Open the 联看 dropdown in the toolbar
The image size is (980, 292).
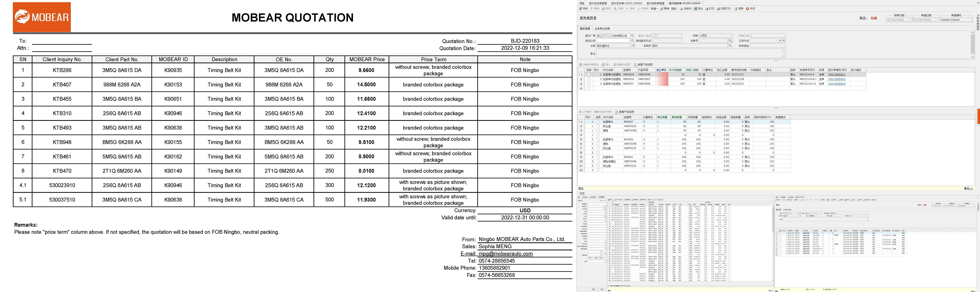coord(654,9)
